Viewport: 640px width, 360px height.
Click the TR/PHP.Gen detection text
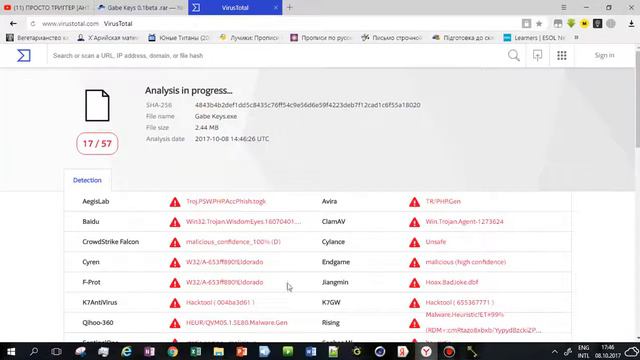tap(443, 201)
